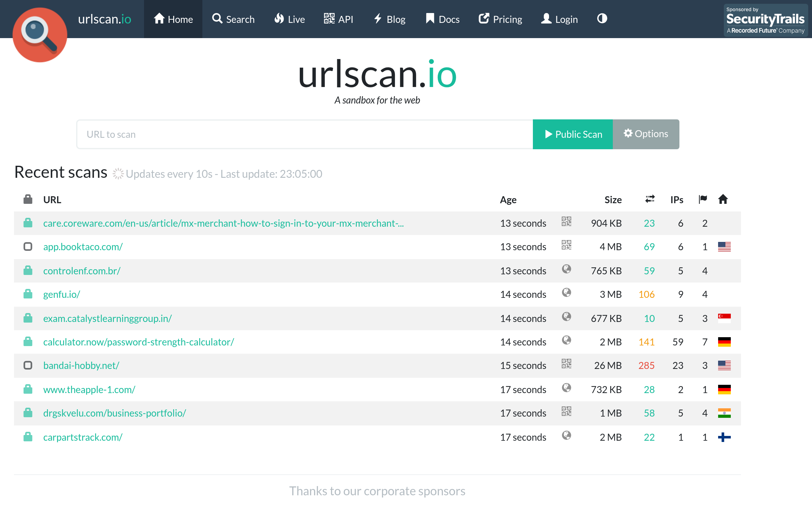The width and height of the screenshot is (812, 508).
Task: Focus the URL to scan field
Action: click(305, 134)
